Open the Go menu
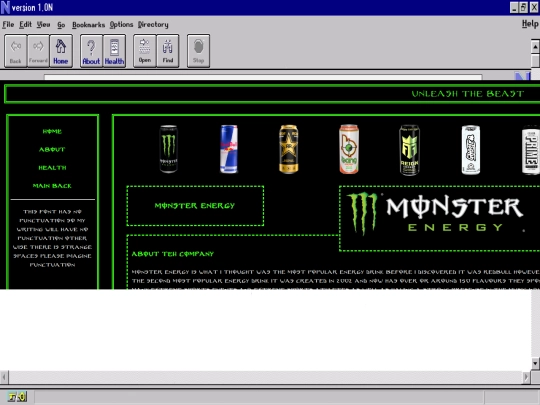This screenshot has width=540, height=405. (61, 25)
